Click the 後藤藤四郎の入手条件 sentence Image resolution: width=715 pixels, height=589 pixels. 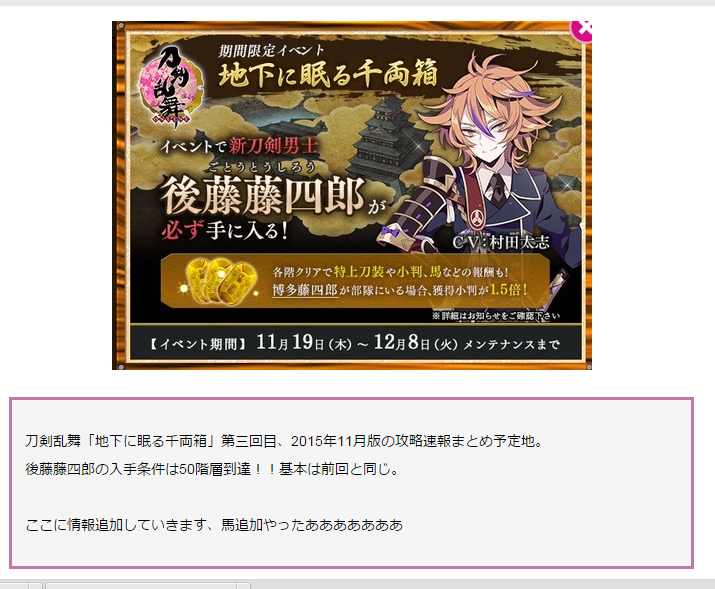[x=212, y=469]
